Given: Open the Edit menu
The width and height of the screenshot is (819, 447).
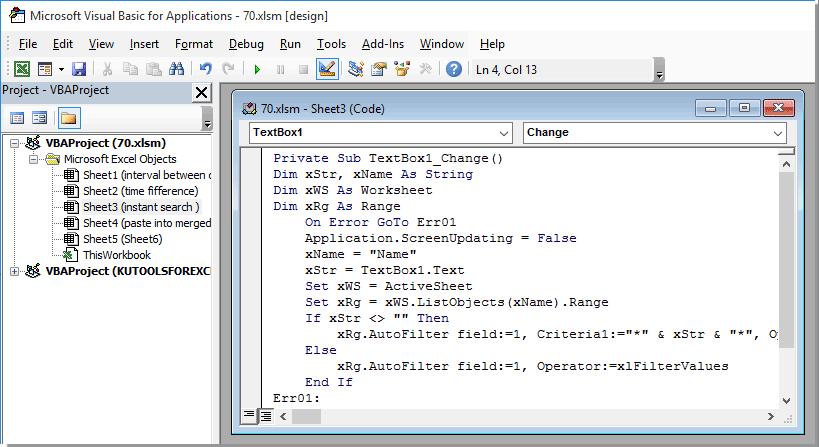Looking at the screenshot, I should click(63, 44).
